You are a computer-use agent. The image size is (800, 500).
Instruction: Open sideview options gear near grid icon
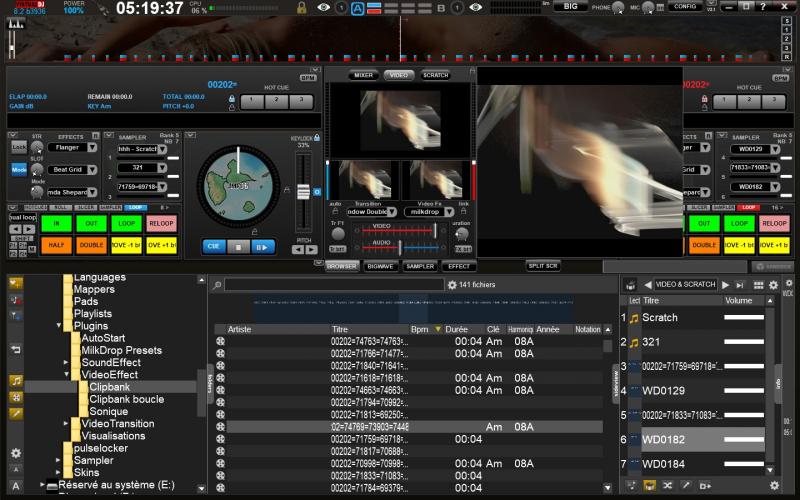[x=773, y=285]
